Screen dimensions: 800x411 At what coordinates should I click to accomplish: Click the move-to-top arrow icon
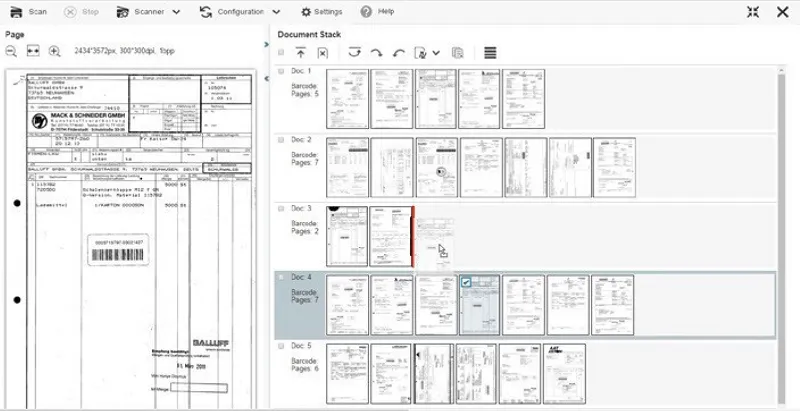[x=301, y=53]
